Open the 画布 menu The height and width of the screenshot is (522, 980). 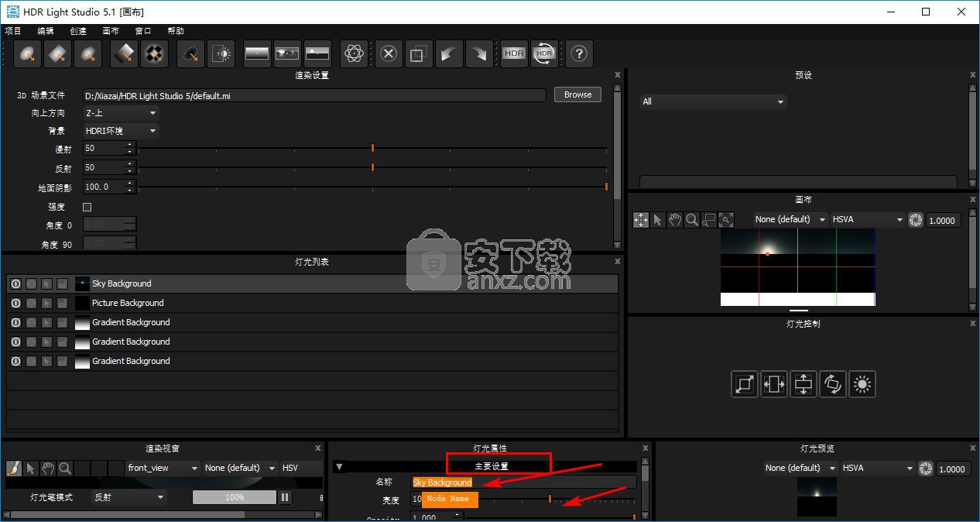(111, 31)
